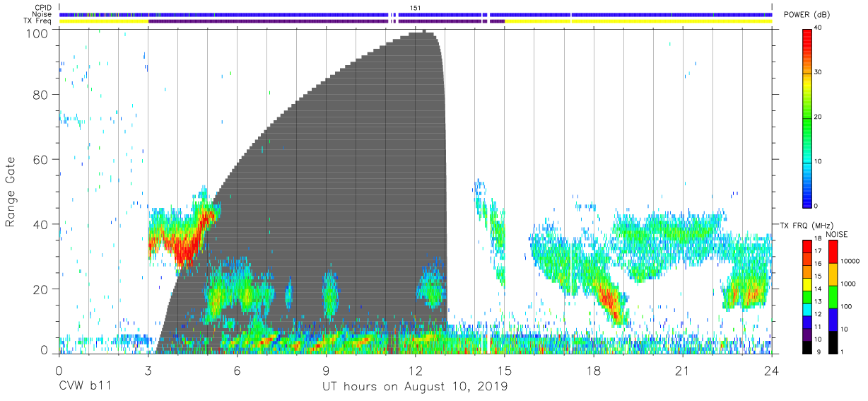Click the 'CPID' label
This screenshot has height=401, width=868.
43,7
